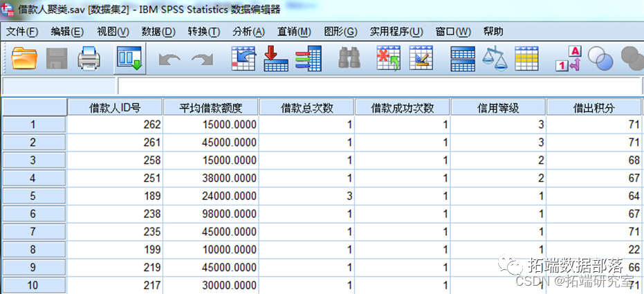
Task: Click the Insert variable icon
Action: (x=421, y=58)
